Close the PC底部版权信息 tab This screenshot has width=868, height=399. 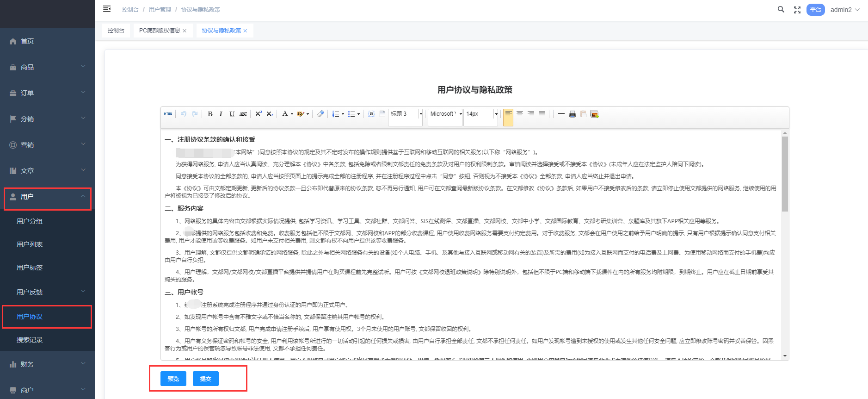(x=185, y=31)
